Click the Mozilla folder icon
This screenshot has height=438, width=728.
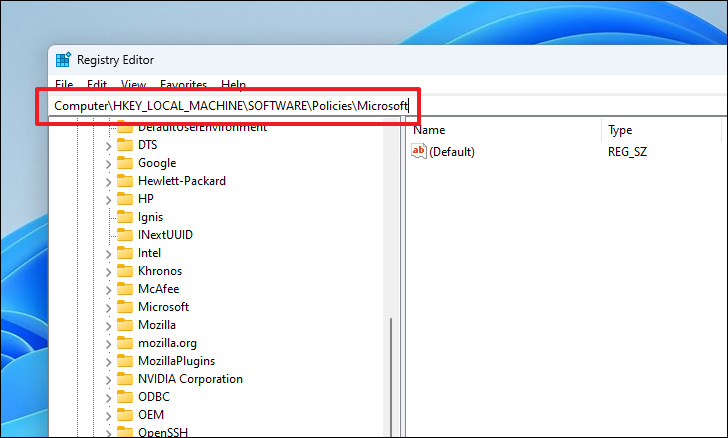[x=124, y=325]
